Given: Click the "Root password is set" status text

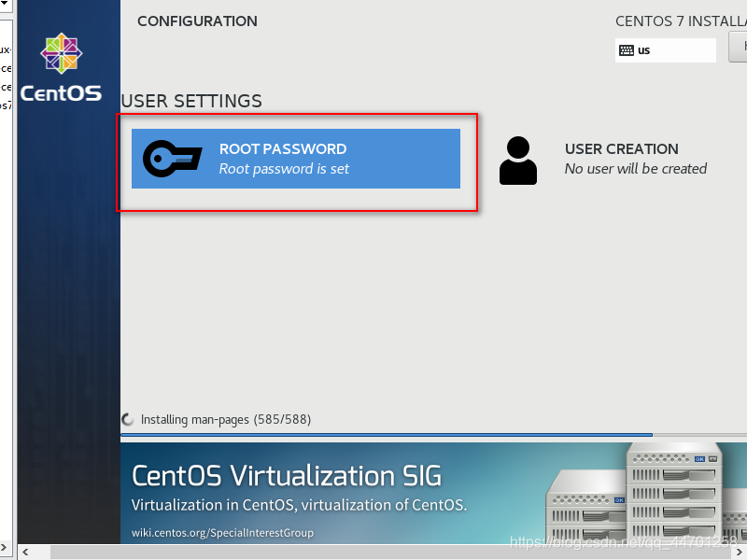Looking at the screenshot, I should (284, 169).
